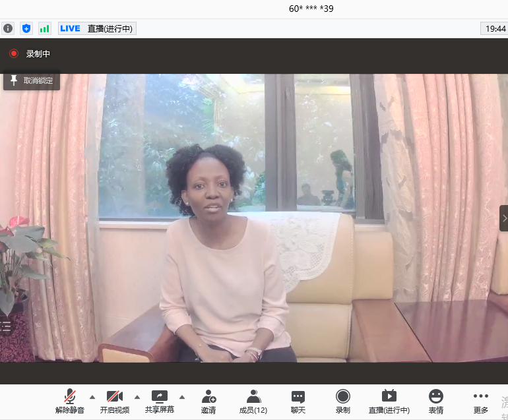508x420 pixels.
Task: Check the green network signal bars icon
Action: click(44, 28)
